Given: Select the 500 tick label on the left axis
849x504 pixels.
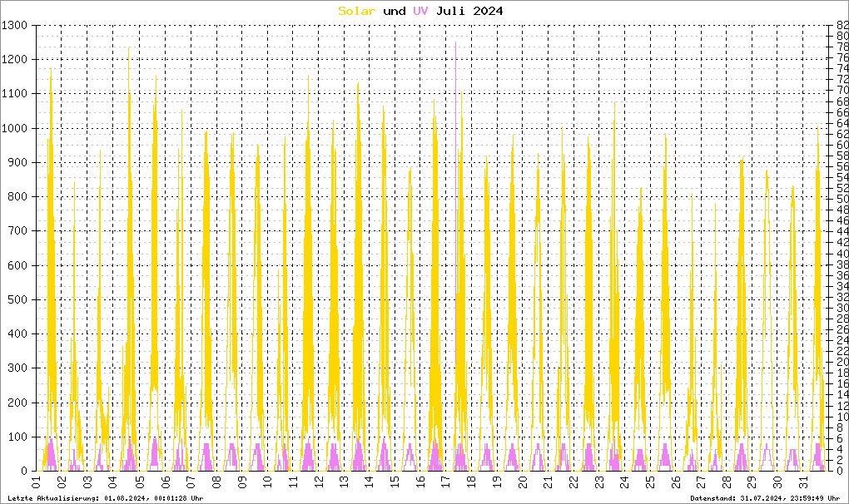Looking at the screenshot, I should [x=18, y=299].
